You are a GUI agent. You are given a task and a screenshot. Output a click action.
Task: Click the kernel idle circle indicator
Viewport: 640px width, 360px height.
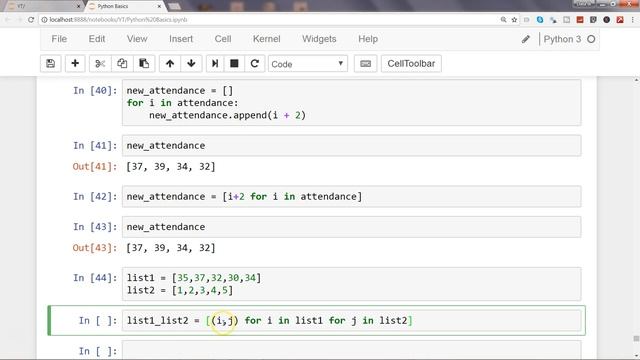(x=591, y=39)
